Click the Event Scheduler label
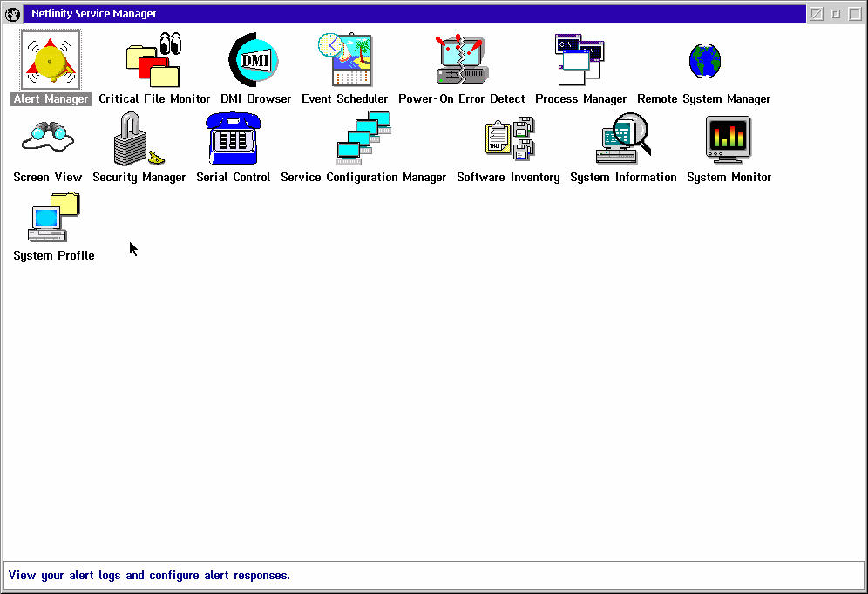This screenshot has height=594, width=868. pos(345,99)
